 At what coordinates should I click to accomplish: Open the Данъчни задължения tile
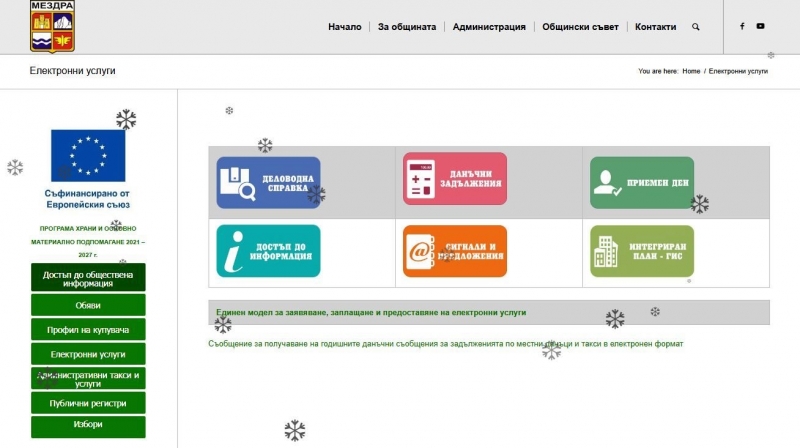(x=454, y=181)
